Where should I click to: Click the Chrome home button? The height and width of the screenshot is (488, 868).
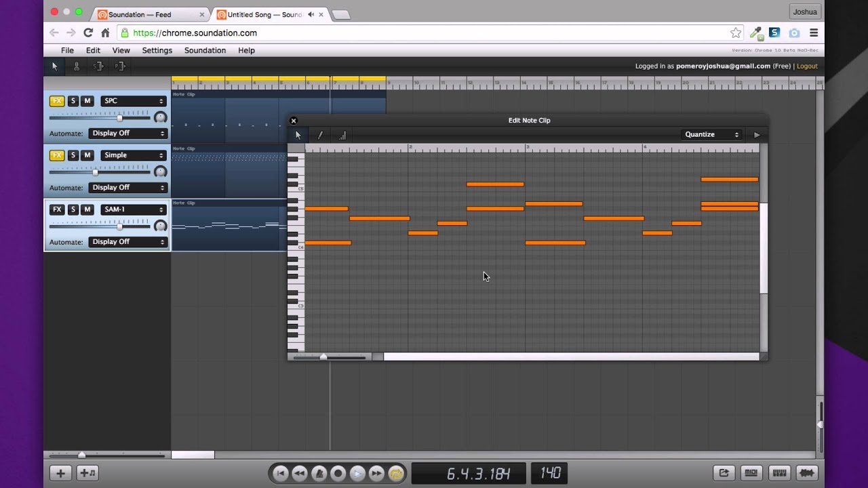coord(105,33)
